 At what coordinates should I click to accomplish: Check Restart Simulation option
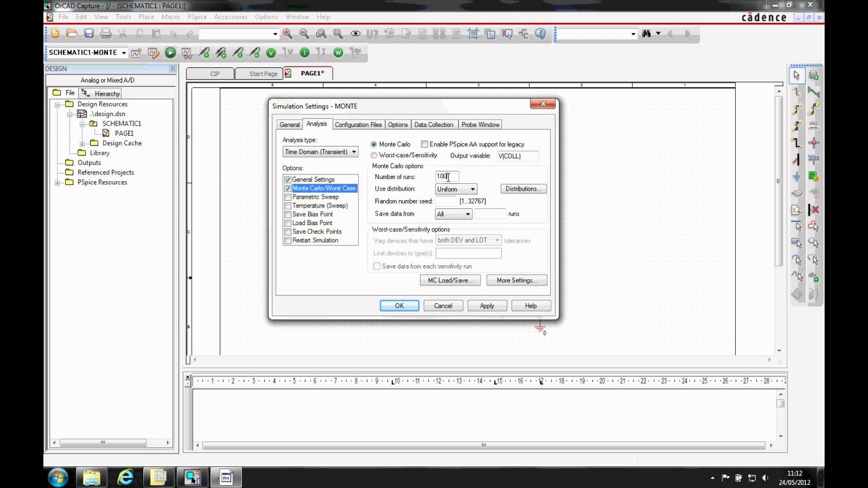[x=288, y=240]
